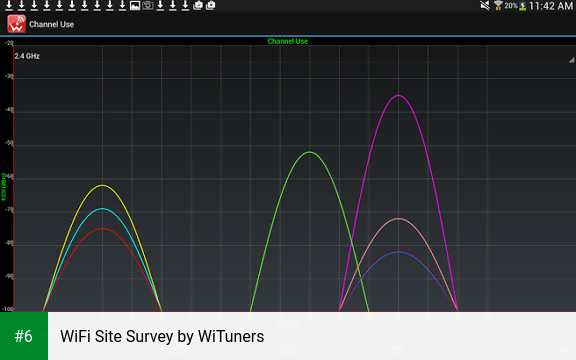Click the -50 axis label

[x=9, y=143]
